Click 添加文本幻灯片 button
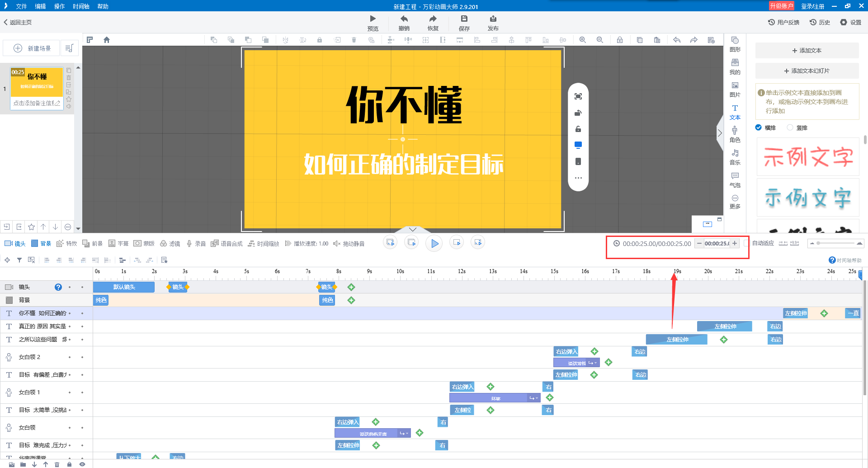Screen dimensions: 868x468 coord(807,71)
